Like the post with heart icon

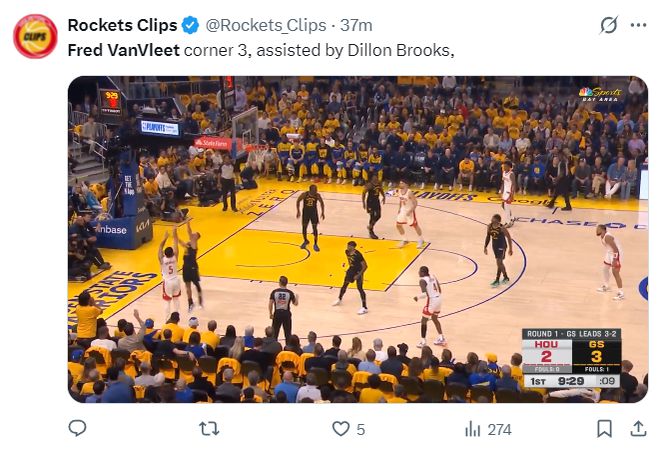pyautogui.click(x=340, y=429)
